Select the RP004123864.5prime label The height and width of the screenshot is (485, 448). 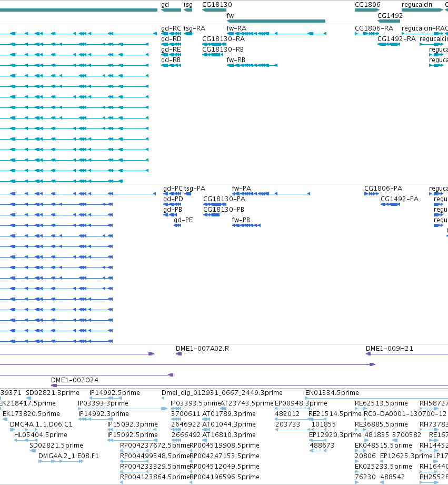(155, 477)
